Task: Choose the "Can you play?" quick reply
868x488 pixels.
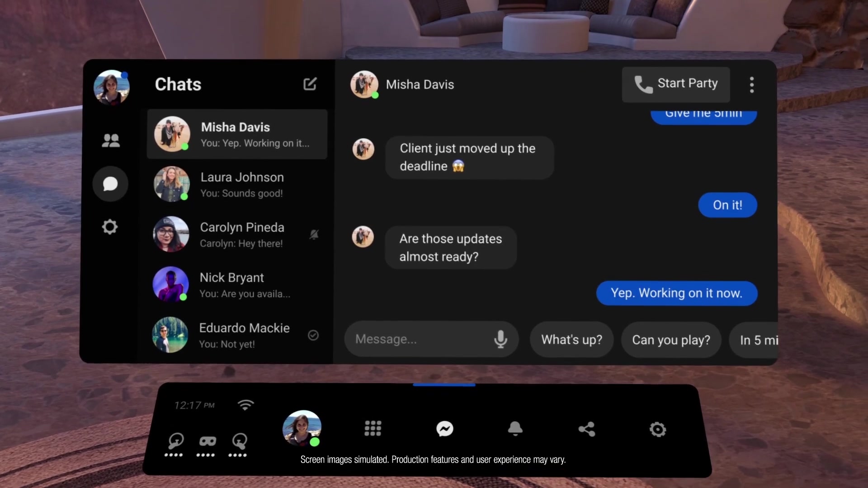Action: (671, 340)
